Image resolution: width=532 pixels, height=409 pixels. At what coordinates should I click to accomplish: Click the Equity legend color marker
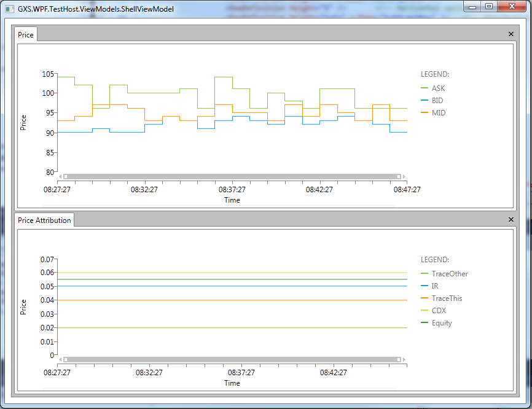[424, 322]
